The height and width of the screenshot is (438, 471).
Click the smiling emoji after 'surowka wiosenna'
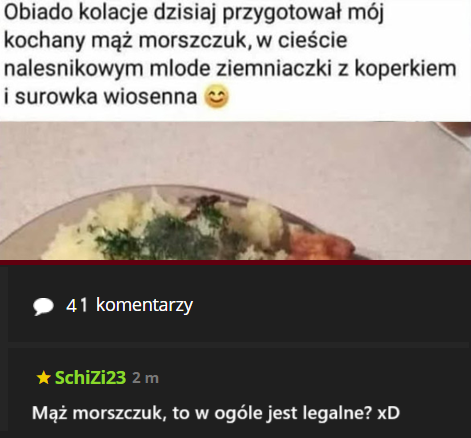click(x=216, y=97)
